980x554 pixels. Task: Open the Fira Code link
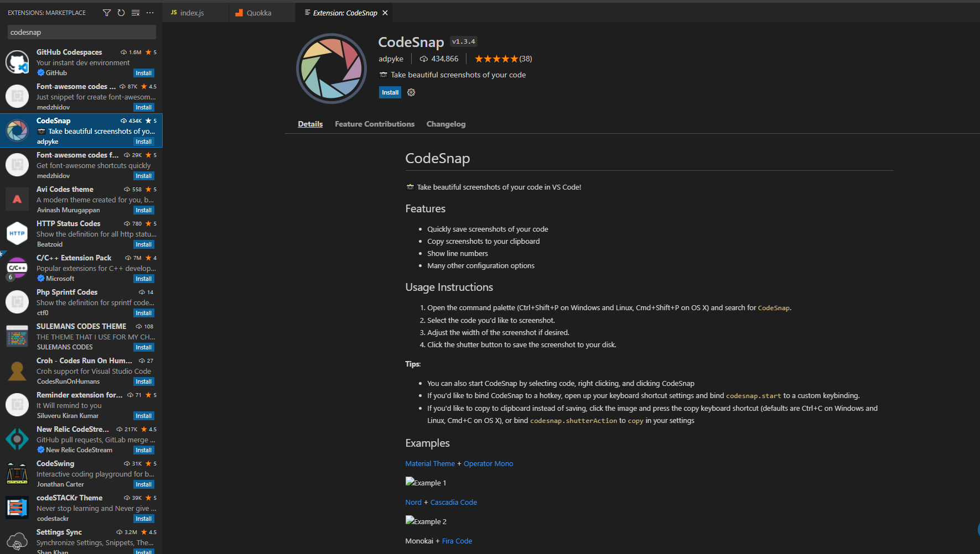click(x=457, y=541)
